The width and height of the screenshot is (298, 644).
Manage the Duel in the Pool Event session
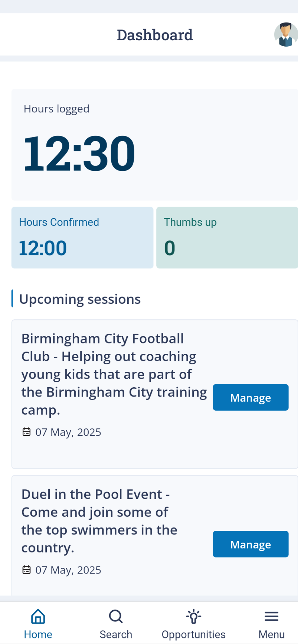250,544
